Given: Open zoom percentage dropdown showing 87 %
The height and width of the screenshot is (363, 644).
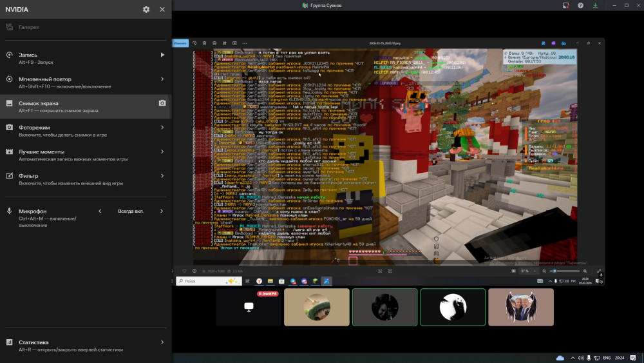Looking at the screenshot, I should pos(529,271).
